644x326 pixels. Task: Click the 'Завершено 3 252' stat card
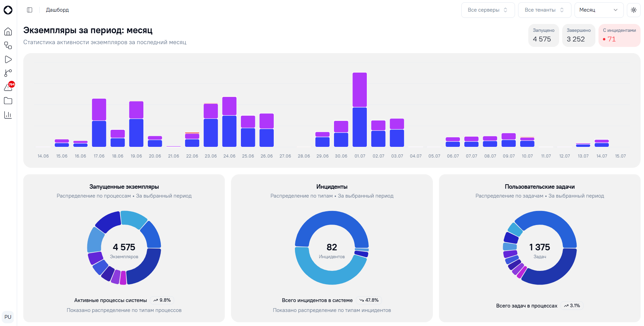click(x=579, y=35)
